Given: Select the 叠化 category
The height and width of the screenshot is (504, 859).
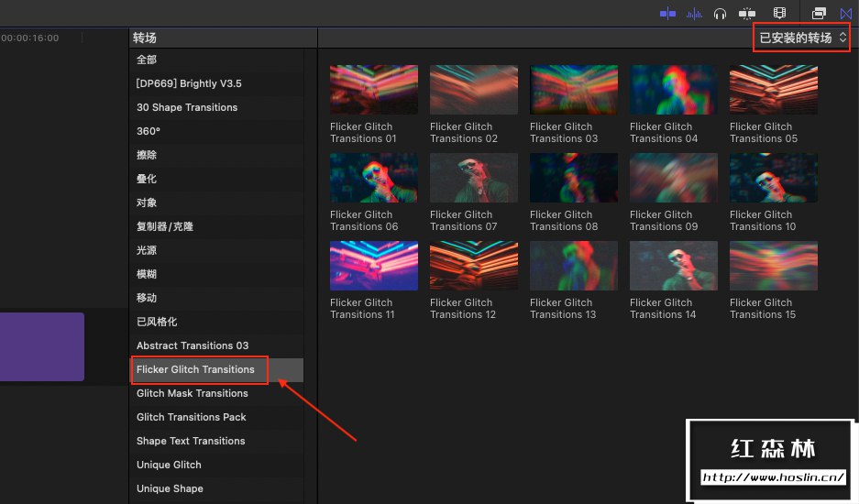Looking at the screenshot, I should [x=216, y=179].
